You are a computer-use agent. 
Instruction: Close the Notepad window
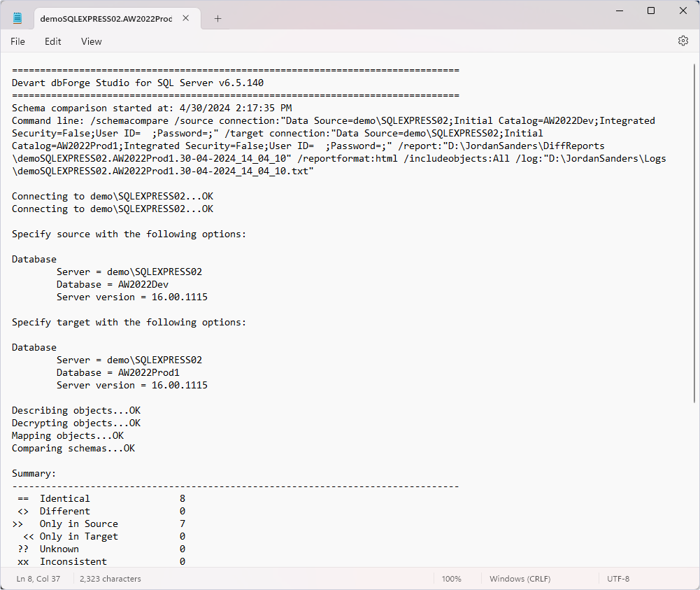[x=683, y=10]
